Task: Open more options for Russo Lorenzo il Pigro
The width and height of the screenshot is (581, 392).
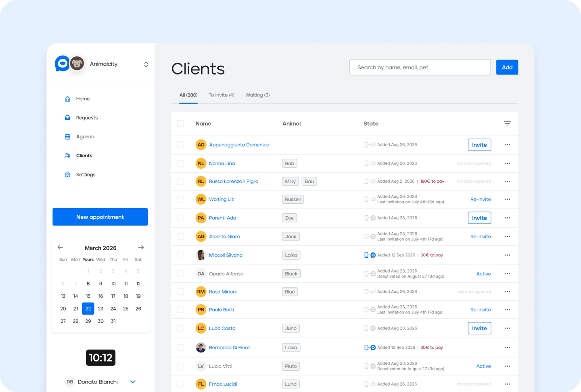Action: tap(507, 181)
